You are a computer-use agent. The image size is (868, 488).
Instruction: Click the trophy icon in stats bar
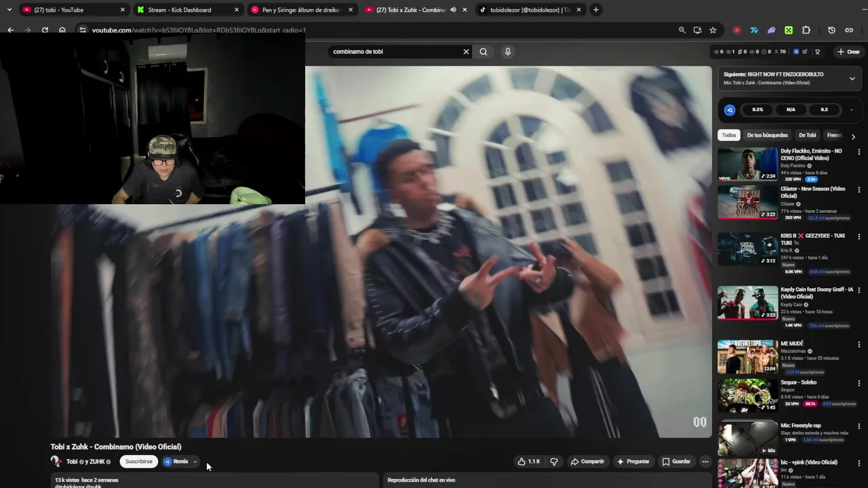pos(817,52)
